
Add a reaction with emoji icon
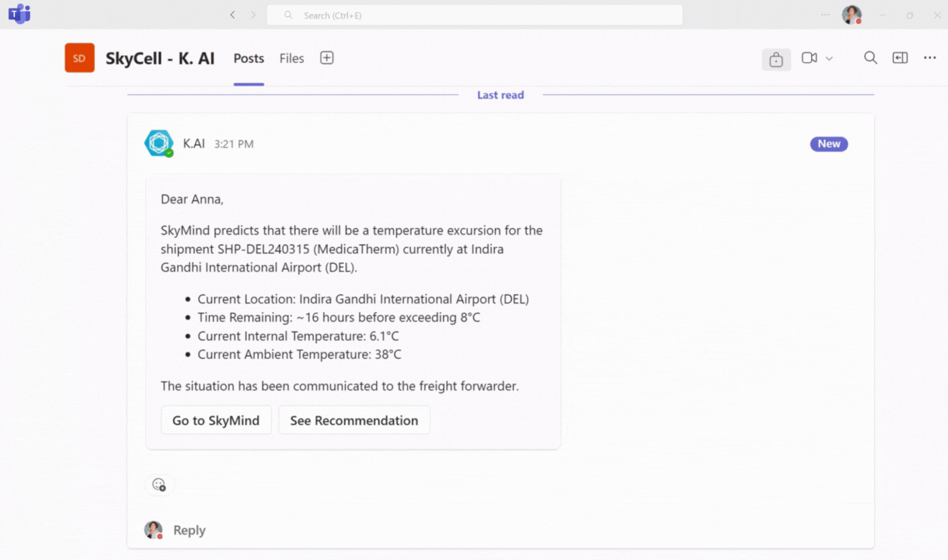click(159, 485)
